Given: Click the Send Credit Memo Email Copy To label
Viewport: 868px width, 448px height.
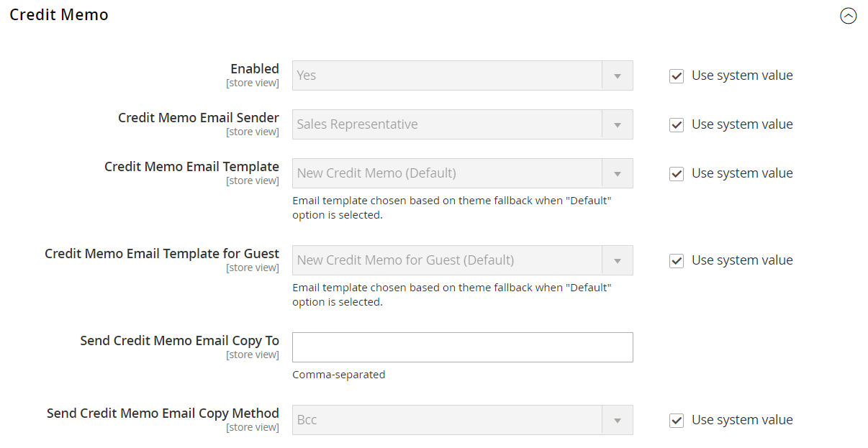Looking at the screenshot, I should (179, 341).
